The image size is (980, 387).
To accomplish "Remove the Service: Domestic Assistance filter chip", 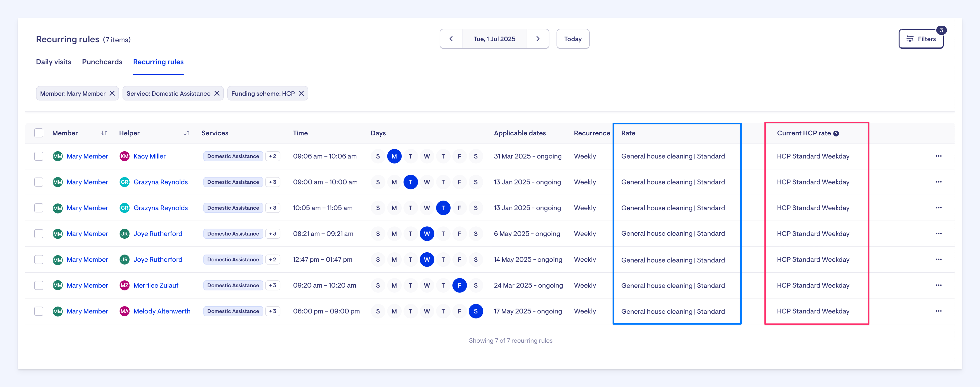I will click(x=217, y=93).
